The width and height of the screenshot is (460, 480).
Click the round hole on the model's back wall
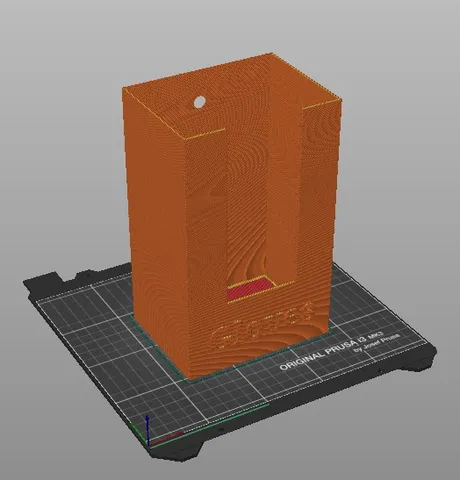coord(199,102)
